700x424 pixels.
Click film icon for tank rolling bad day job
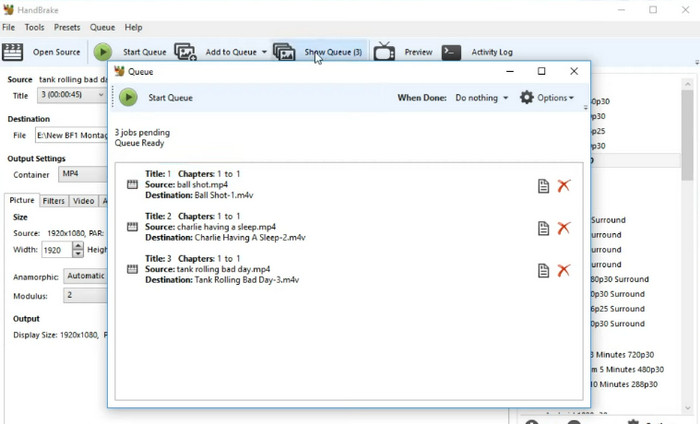click(x=132, y=269)
